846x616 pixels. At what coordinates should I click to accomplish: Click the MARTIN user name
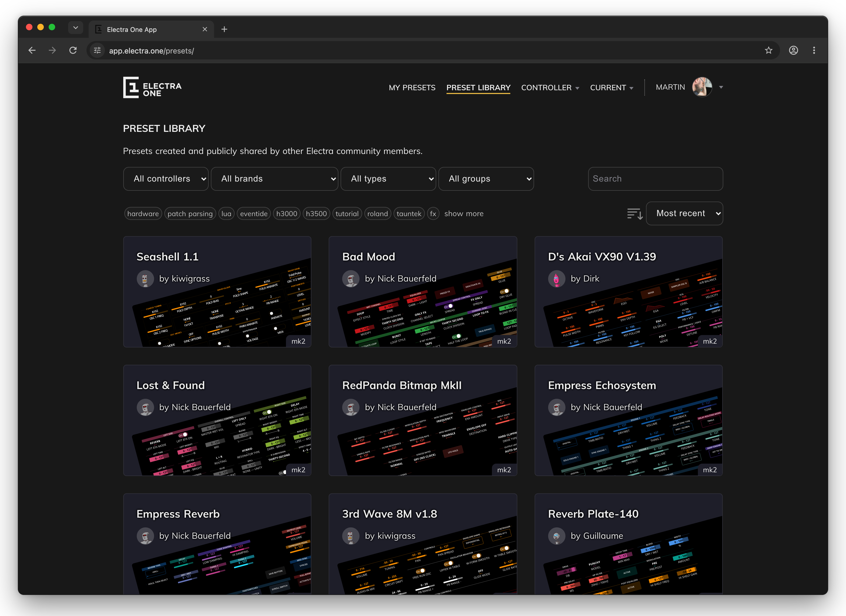coord(670,87)
